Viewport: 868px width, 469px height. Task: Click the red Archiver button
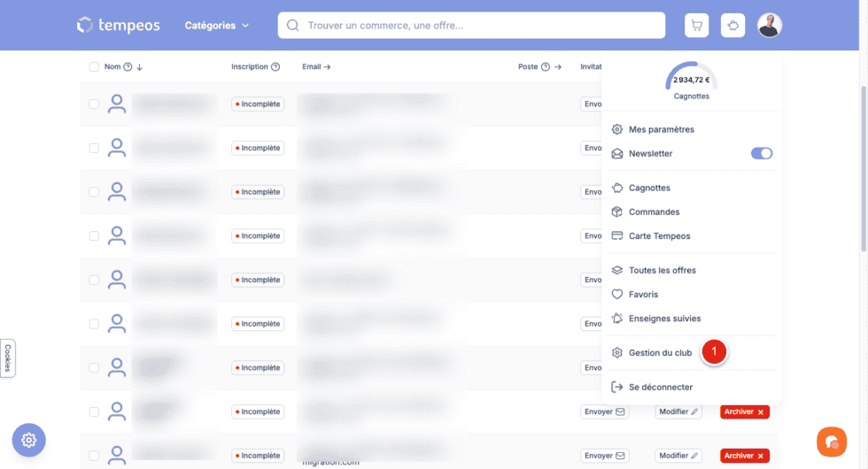[744, 411]
